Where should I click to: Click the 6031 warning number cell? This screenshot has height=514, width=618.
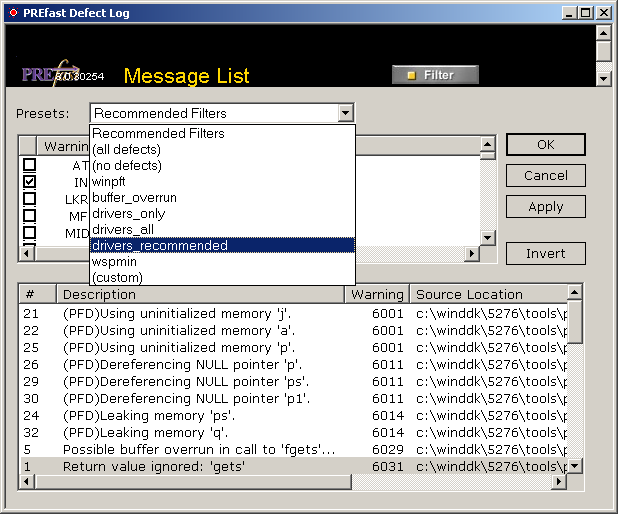click(388, 466)
